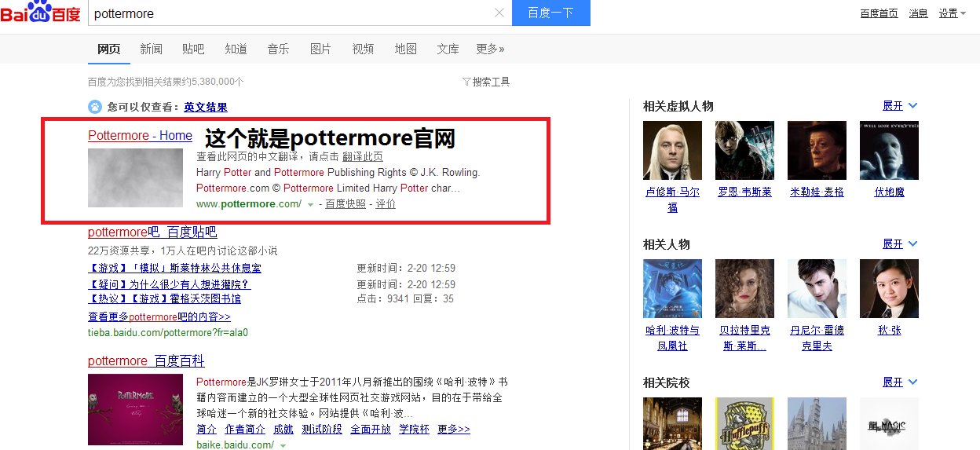Viewport: 980px width, 450px height.
Task: Open 【热议】【游戏】霍格沃茨图书馆 thread
Action: [x=165, y=298]
